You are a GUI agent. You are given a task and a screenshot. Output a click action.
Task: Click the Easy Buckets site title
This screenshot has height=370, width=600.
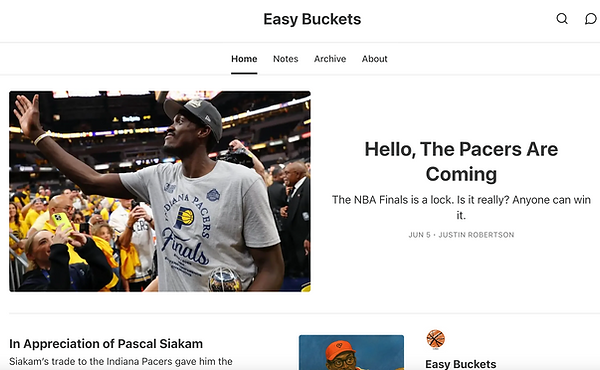pos(312,19)
